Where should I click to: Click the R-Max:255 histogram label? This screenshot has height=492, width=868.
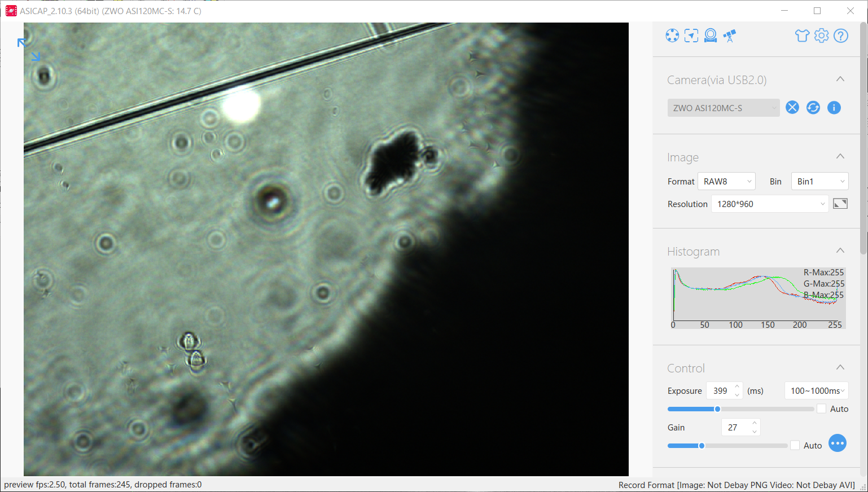point(823,273)
